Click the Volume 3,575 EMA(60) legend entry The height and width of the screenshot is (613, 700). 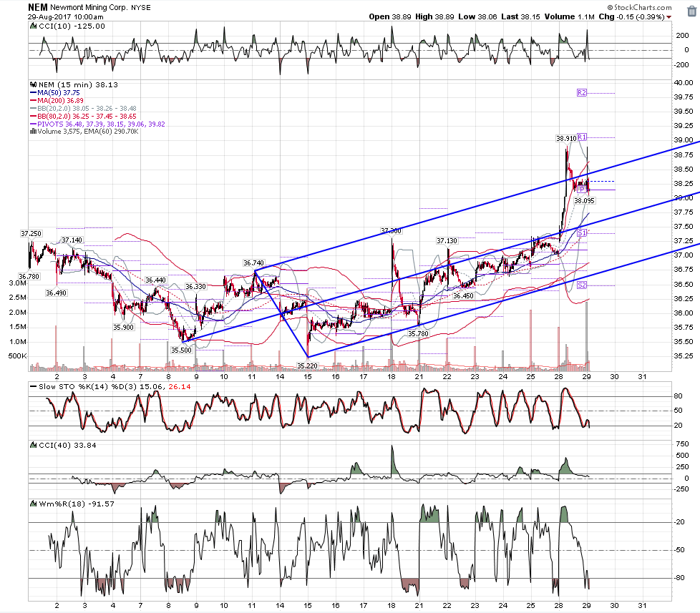coord(84,132)
